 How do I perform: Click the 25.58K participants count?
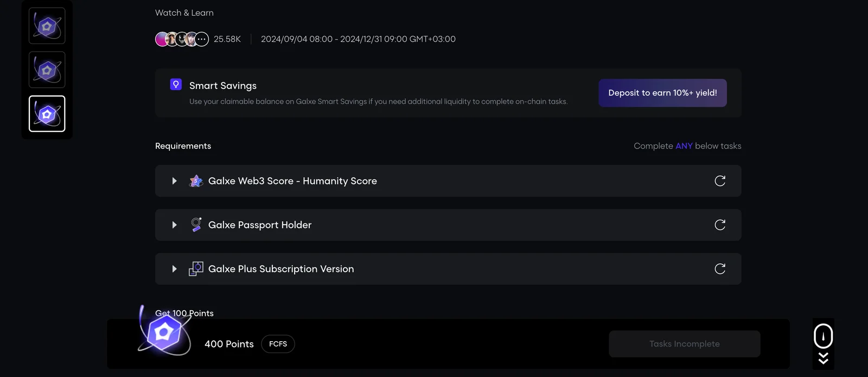227,39
